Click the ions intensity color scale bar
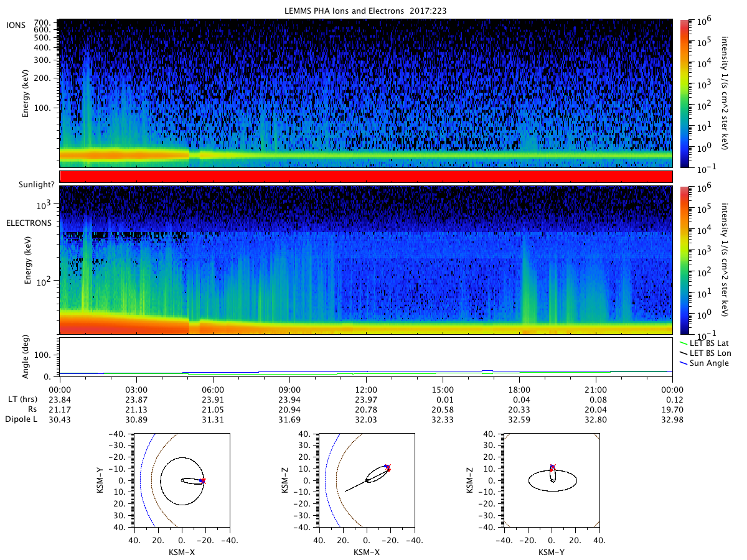The width and height of the screenshot is (747, 560). click(x=684, y=93)
